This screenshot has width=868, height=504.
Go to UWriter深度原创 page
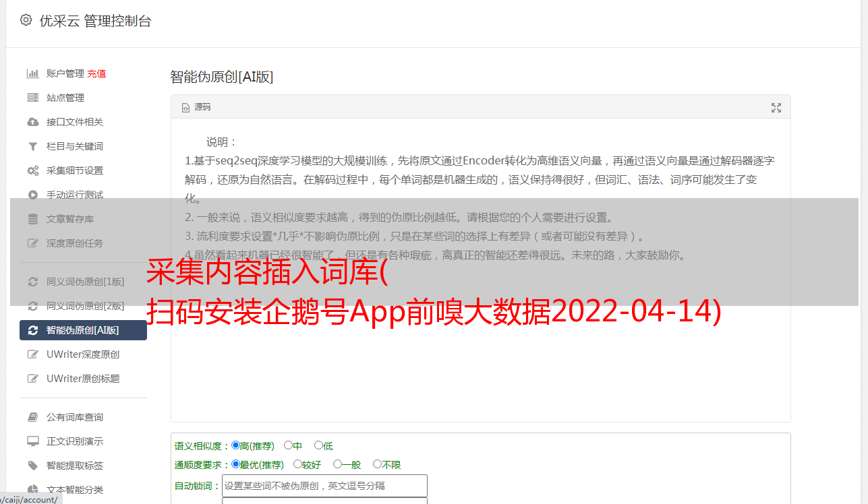click(83, 354)
